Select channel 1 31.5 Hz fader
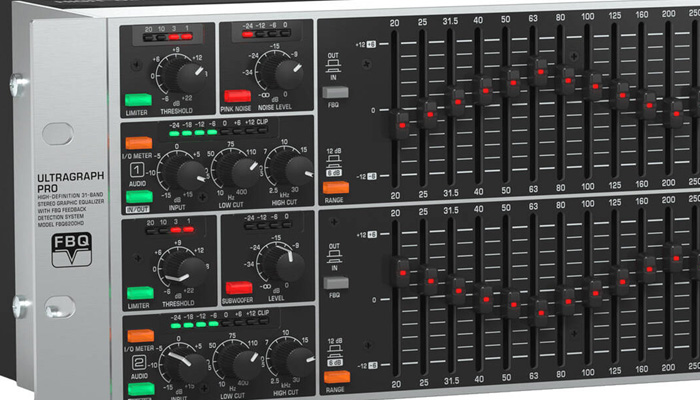This screenshot has width=700, height=400. (457, 101)
